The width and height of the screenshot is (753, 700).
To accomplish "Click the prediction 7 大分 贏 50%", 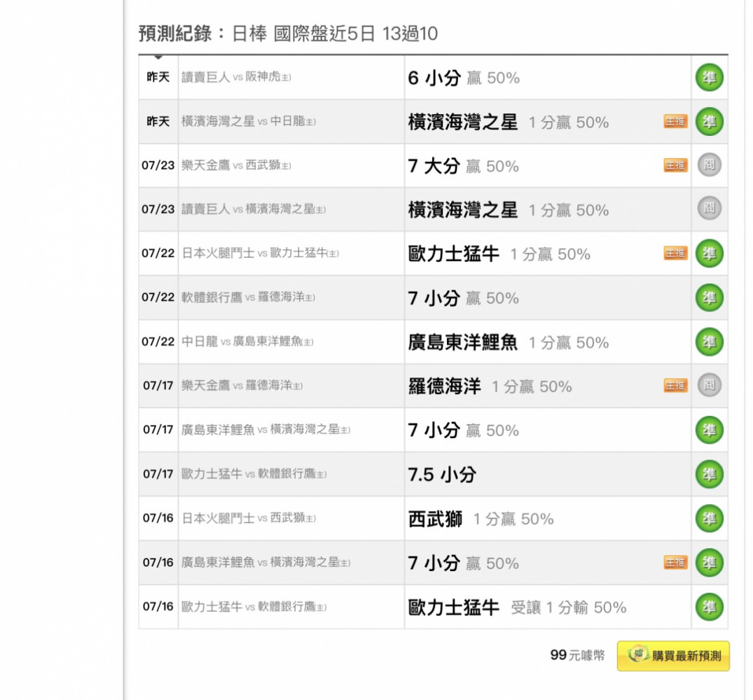I will [464, 166].
